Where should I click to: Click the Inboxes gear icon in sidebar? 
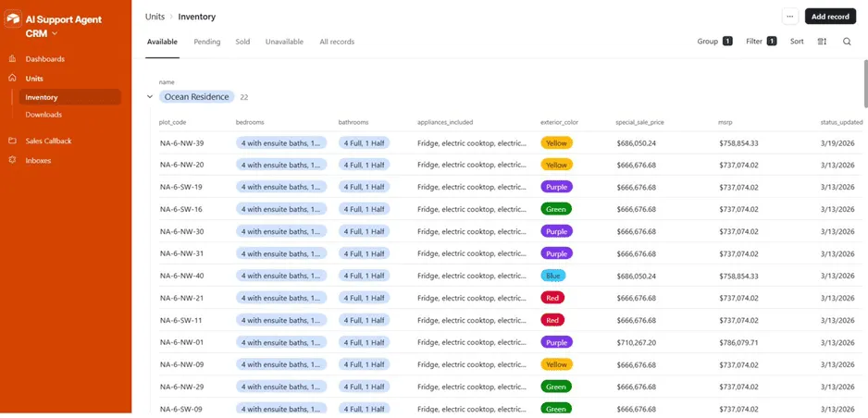[12, 160]
